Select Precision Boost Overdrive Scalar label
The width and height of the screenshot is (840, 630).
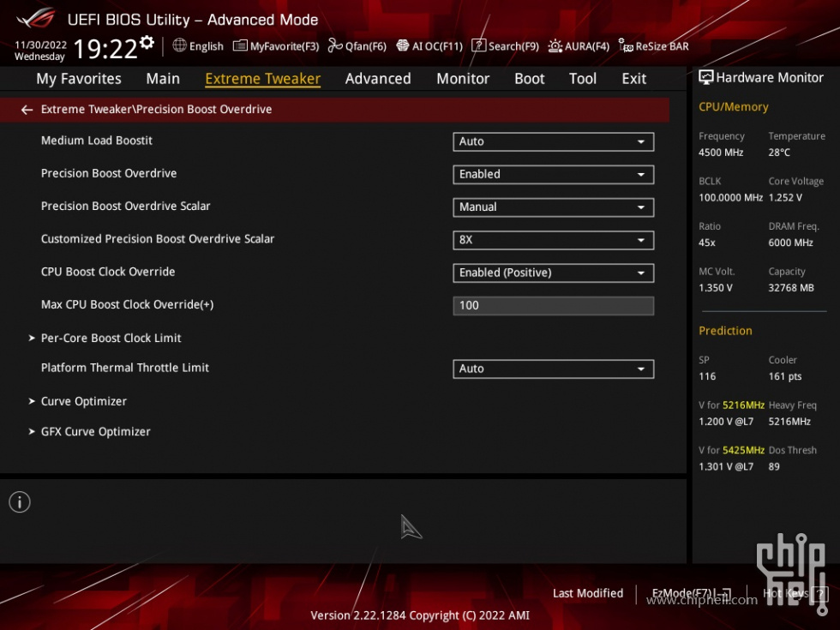pyautogui.click(x=125, y=206)
